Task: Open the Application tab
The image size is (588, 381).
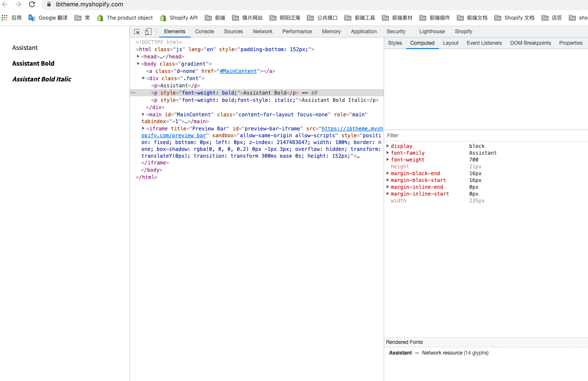Action: tap(364, 32)
